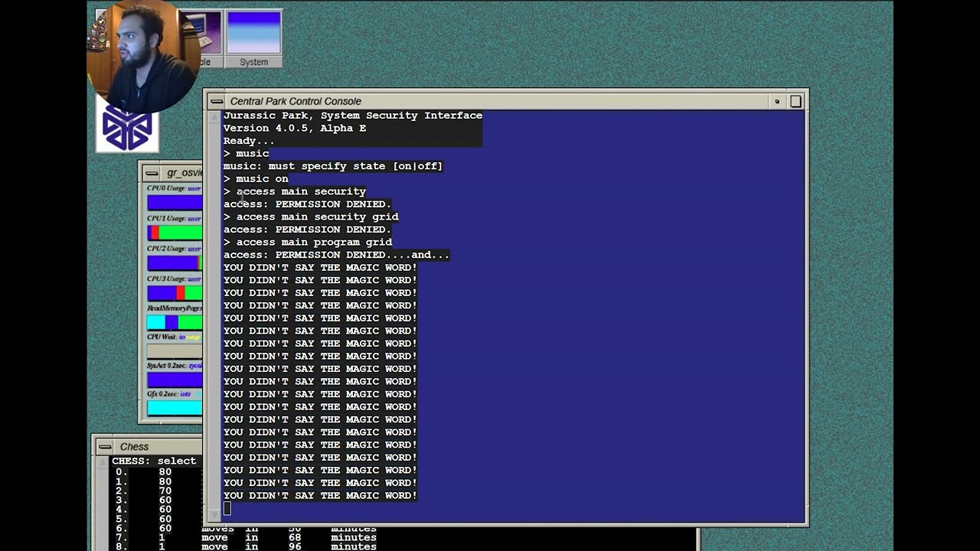Open the Chess window menu button

coord(105,447)
